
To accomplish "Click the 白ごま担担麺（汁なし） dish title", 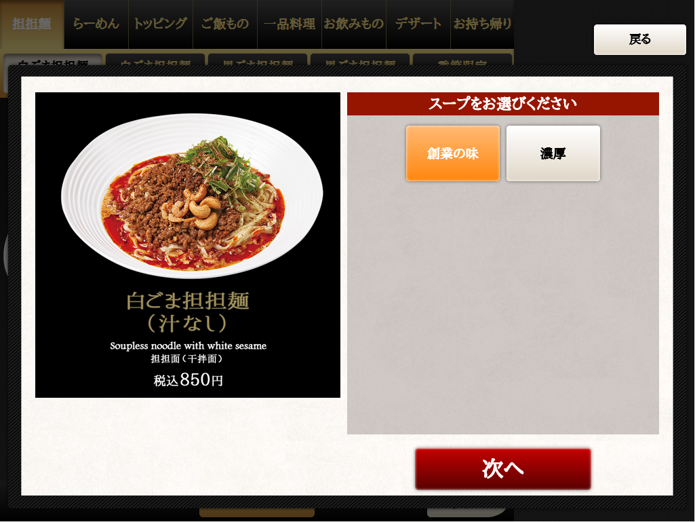I will click(x=187, y=312).
